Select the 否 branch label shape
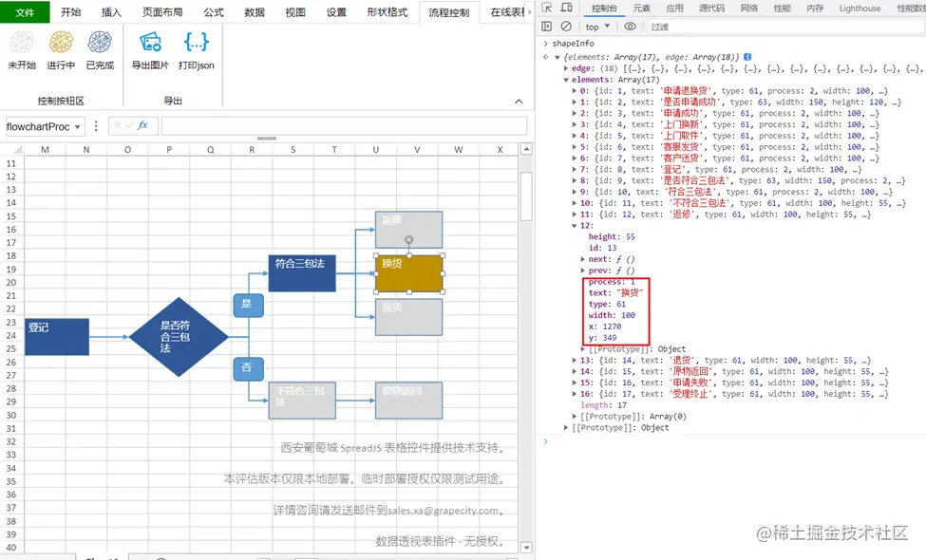Screen dimensions: 926x560 pyautogui.click(x=248, y=369)
